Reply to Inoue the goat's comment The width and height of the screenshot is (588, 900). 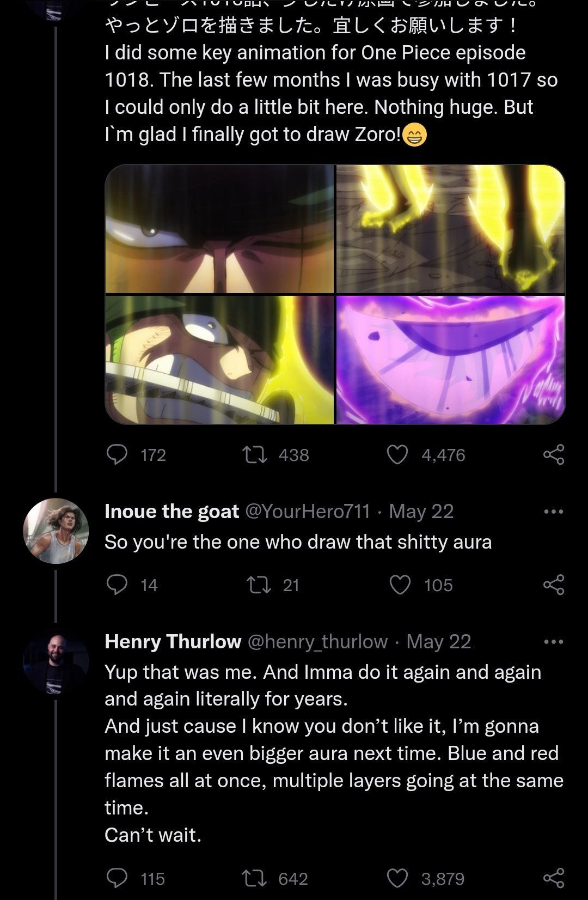point(117,585)
